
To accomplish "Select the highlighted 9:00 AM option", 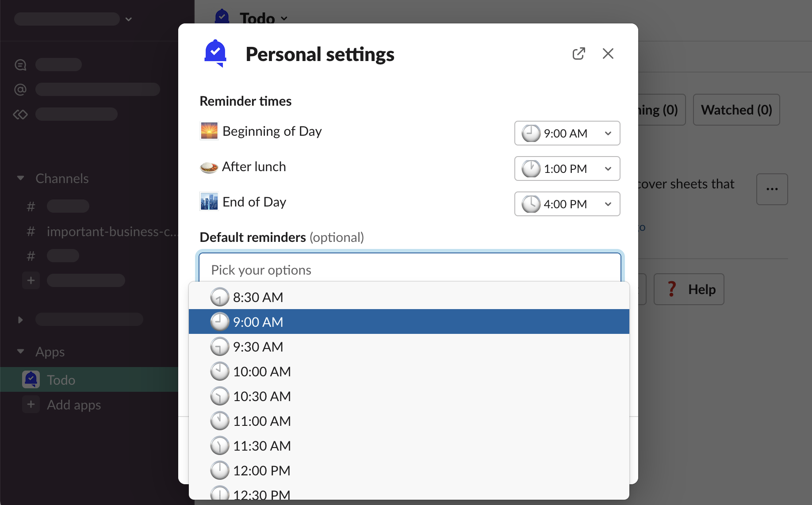I will coord(258,322).
